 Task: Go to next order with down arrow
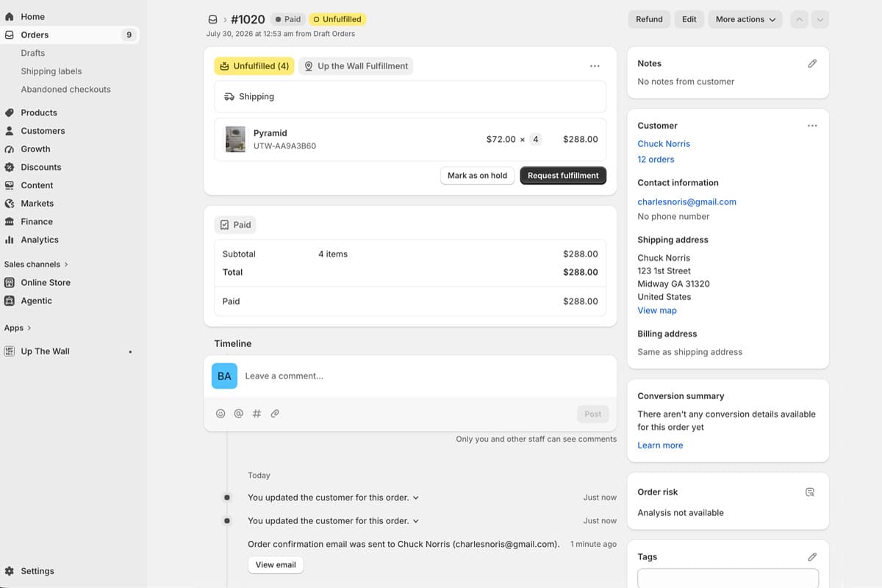pyautogui.click(x=820, y=19)
